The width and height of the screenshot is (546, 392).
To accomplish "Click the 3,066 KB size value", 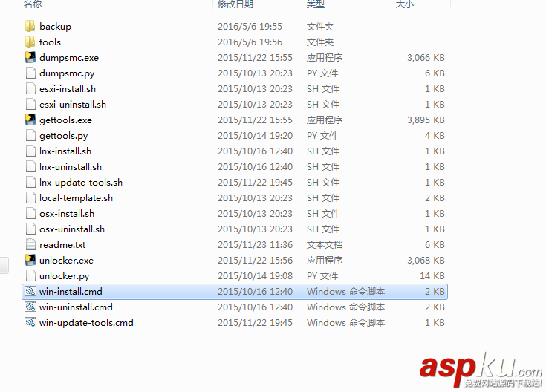I will pos(426,57).
